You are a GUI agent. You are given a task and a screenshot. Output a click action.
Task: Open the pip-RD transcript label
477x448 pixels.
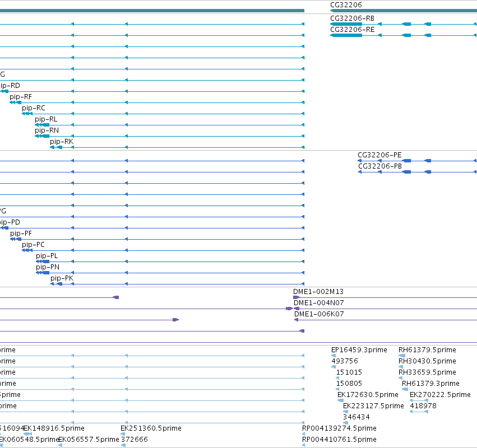point(10,86)
